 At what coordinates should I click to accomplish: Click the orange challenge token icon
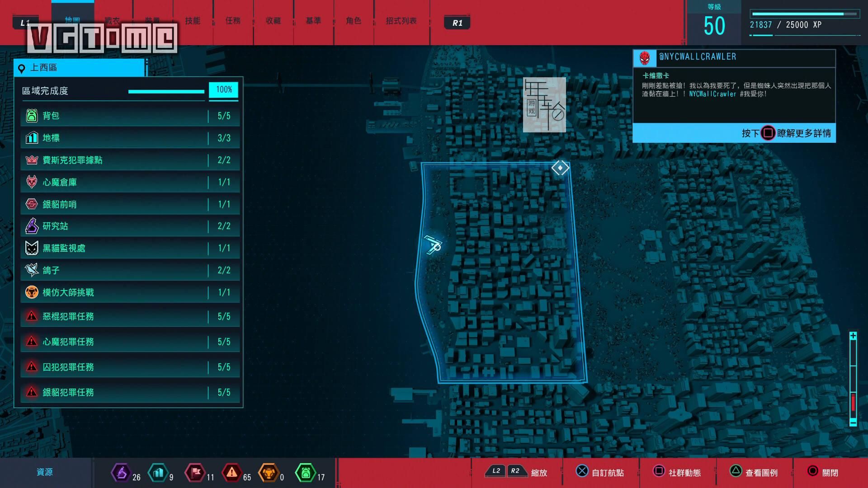(x=269, y=473)
